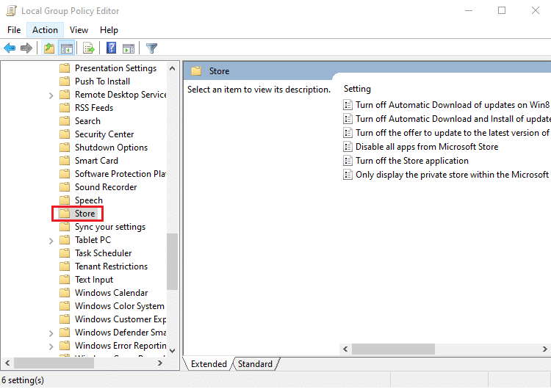Screen dimensions: 551x392
Task: Select Sync your settings folder
Action: [110, 227]
